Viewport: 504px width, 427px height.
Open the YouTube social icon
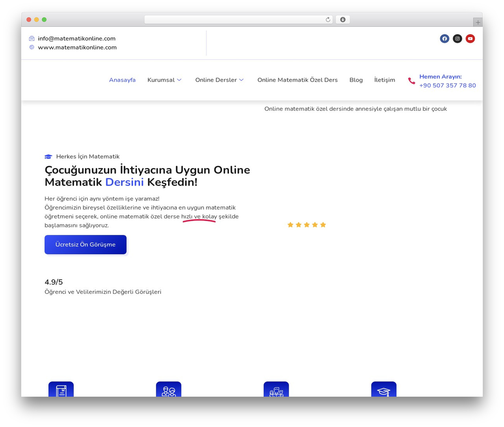pos(470,39)
